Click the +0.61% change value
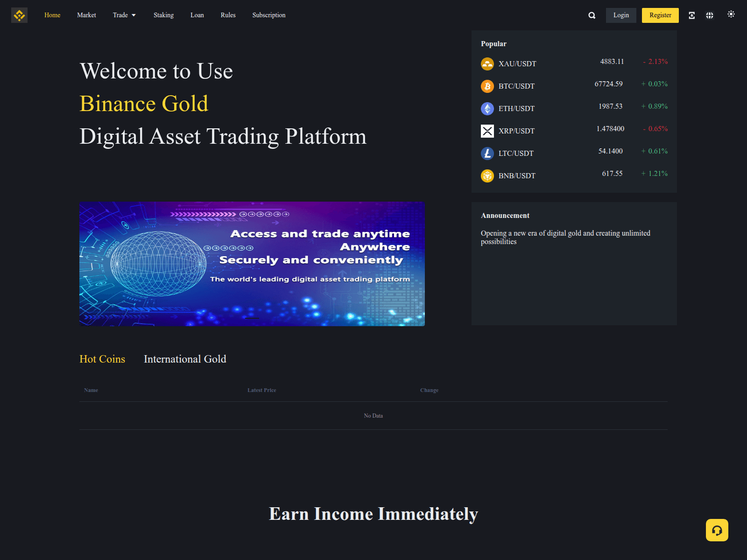Screen dimensions: 747x560 [x=654, y=151]
